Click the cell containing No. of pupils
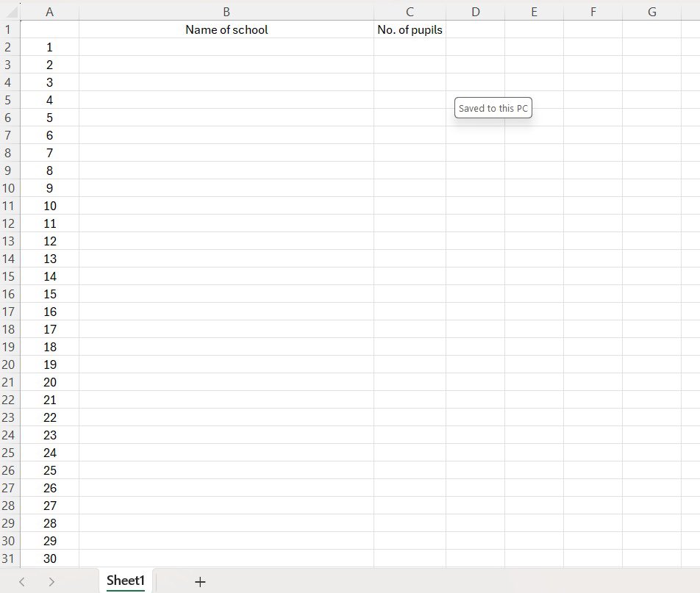700x593 pixels. [x=410, y=29]
